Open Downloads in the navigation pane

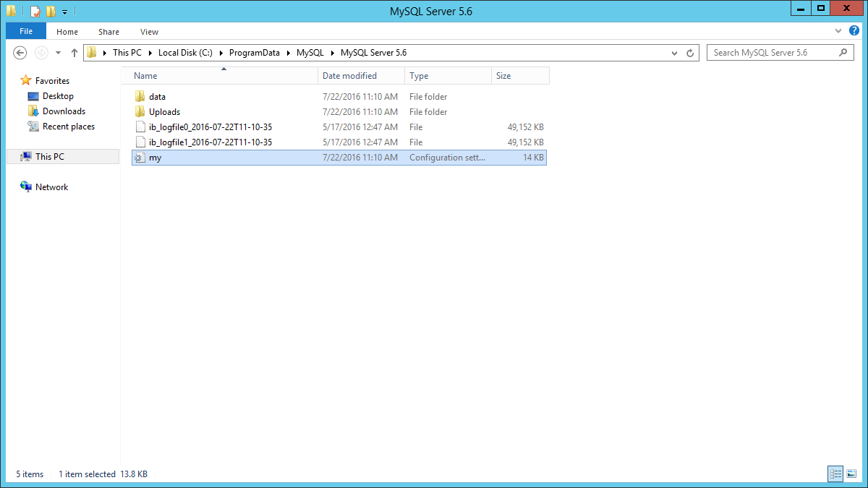tap(64, 111)
